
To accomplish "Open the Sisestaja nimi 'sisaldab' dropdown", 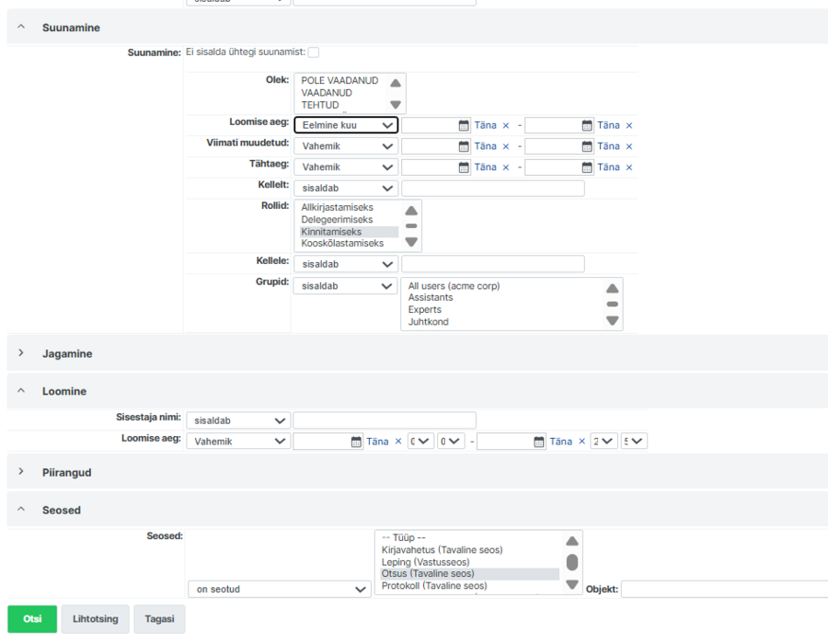I will point(238,420).
